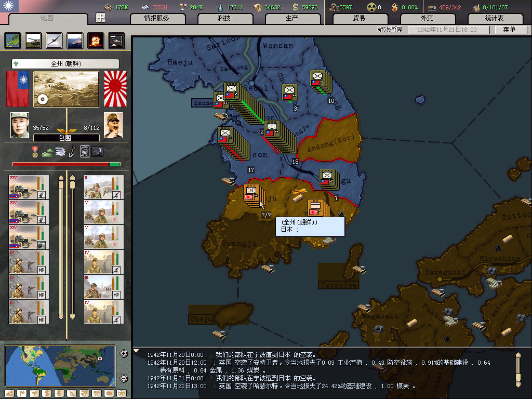This screenshot has width=532, height=399.
Task: Zoom in the minimap with plus button
Action: click(124, 354)
